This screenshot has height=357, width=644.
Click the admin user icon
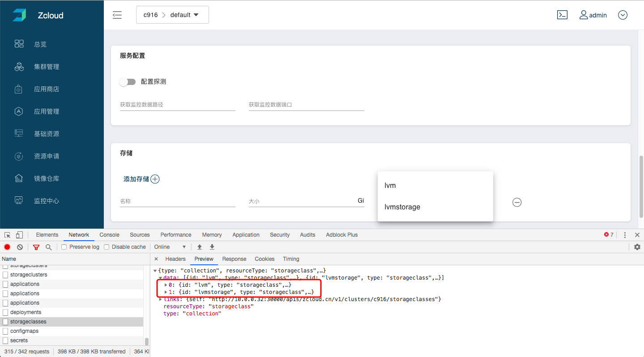point(583,15)
